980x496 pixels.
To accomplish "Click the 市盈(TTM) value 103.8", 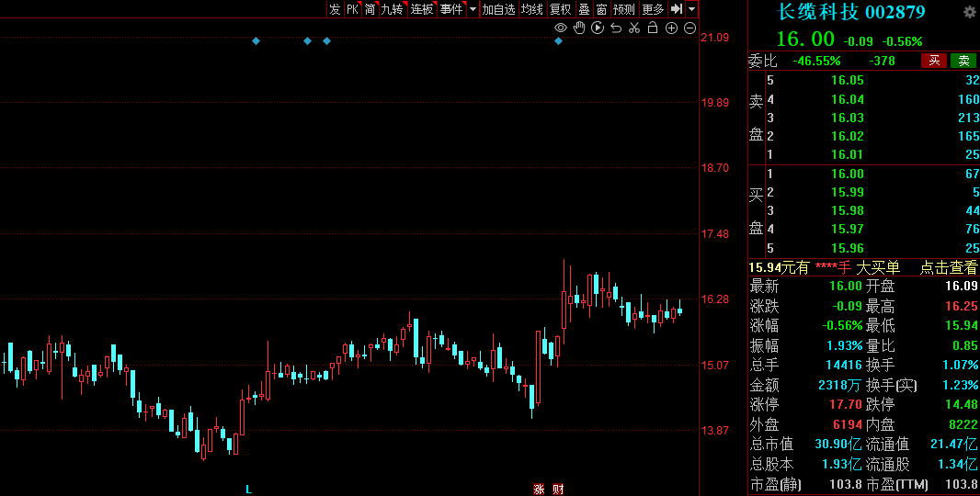I will [x=963, y=484].
